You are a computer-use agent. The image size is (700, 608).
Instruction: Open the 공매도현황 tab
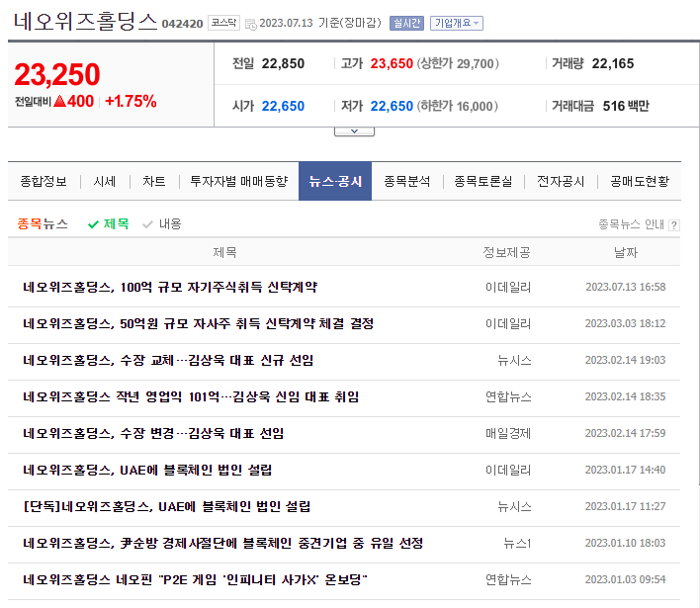640,181
